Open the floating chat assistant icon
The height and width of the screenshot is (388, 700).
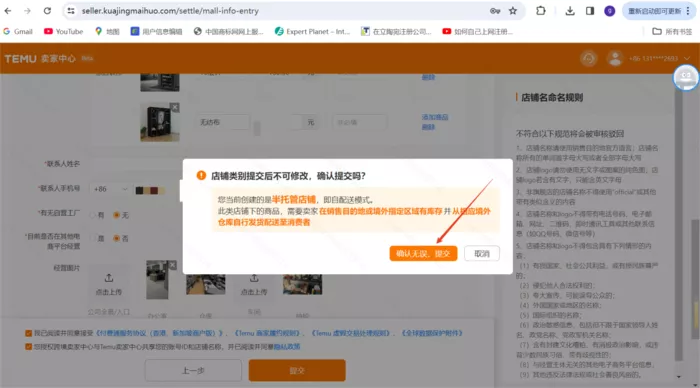point(686,78)
